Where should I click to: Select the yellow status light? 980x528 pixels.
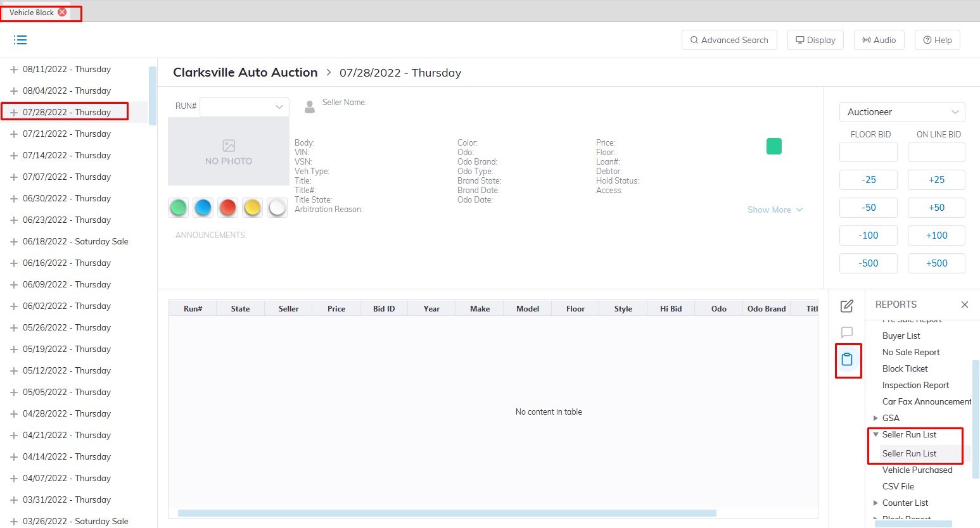252,208
